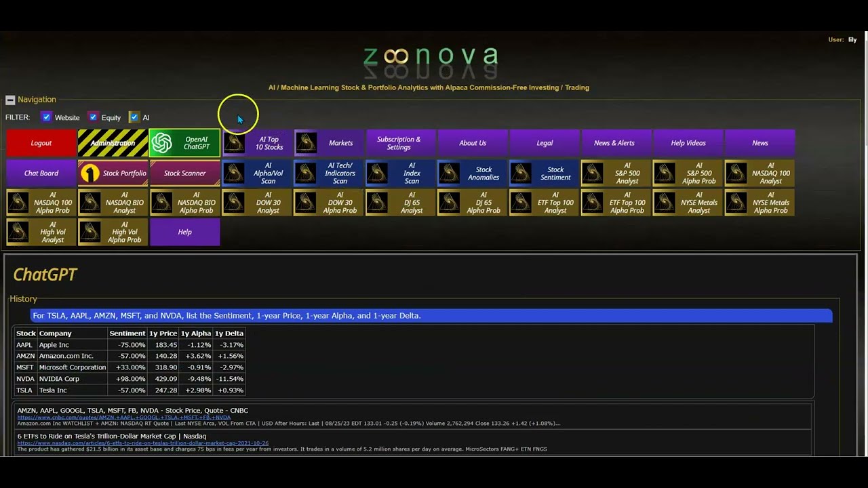Open Subscription & Settings

coord(401,143)
